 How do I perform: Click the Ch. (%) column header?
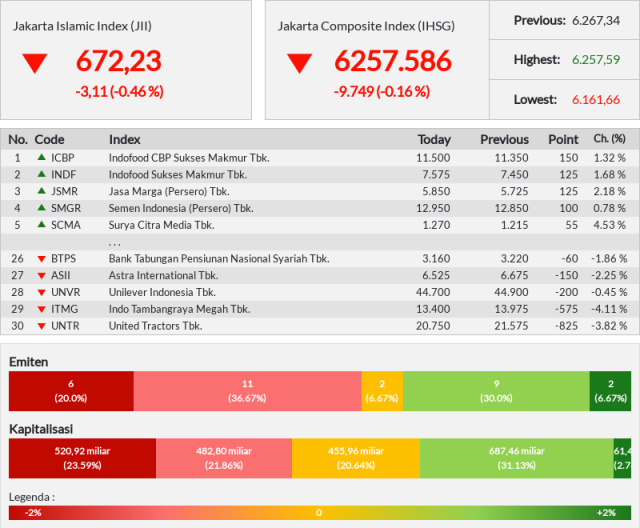[x=609, y=139]
